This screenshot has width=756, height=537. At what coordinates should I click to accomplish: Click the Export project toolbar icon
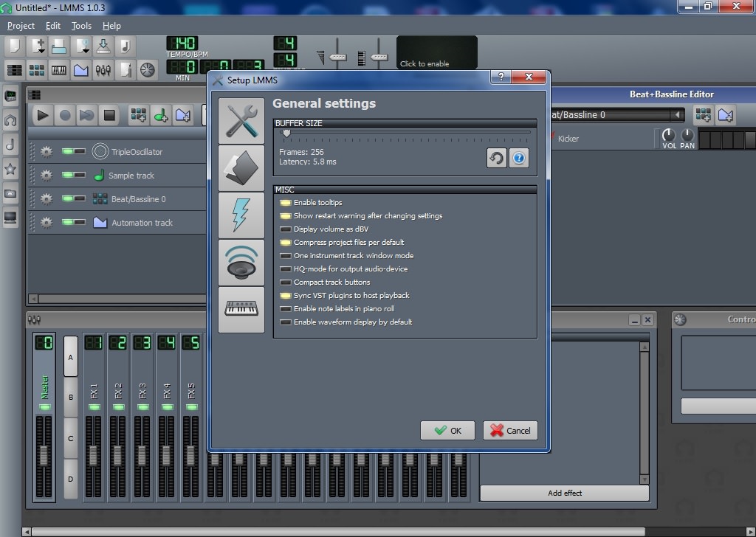point(103,46)
